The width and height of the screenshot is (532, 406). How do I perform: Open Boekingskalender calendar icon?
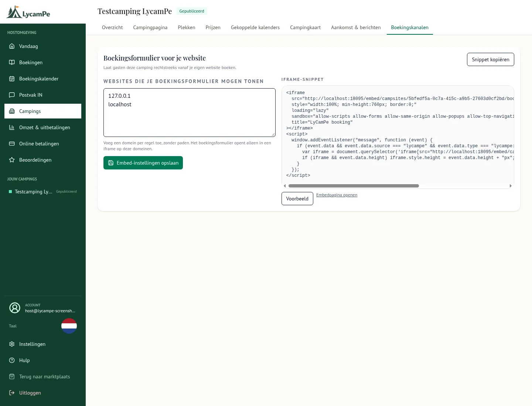12,79
